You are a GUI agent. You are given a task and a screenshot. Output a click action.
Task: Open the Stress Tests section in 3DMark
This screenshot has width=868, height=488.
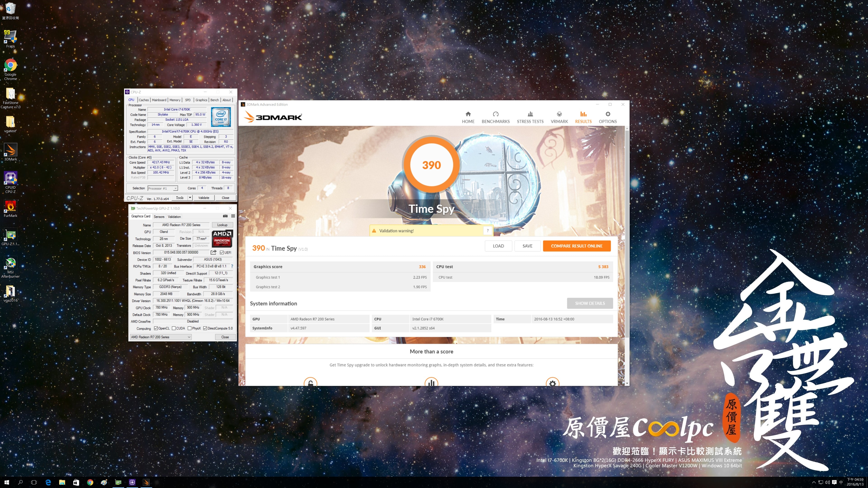point(530,117)
